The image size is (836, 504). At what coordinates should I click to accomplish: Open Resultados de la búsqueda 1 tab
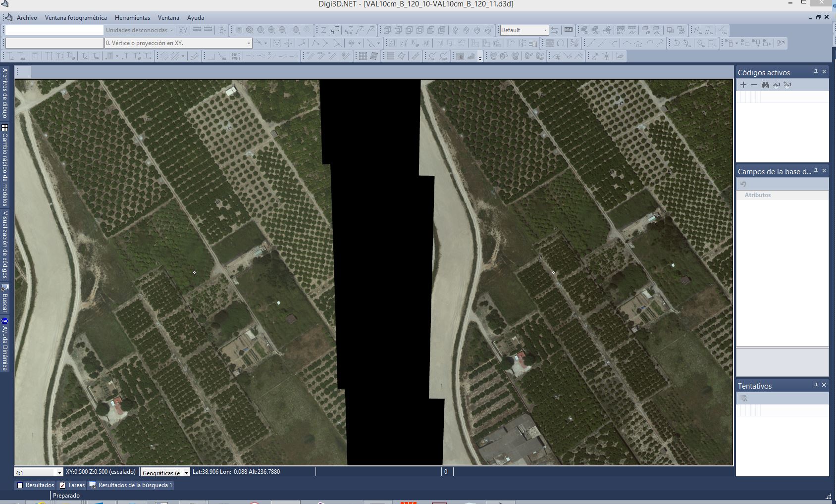pyautogui.click(x=131, y=485)
